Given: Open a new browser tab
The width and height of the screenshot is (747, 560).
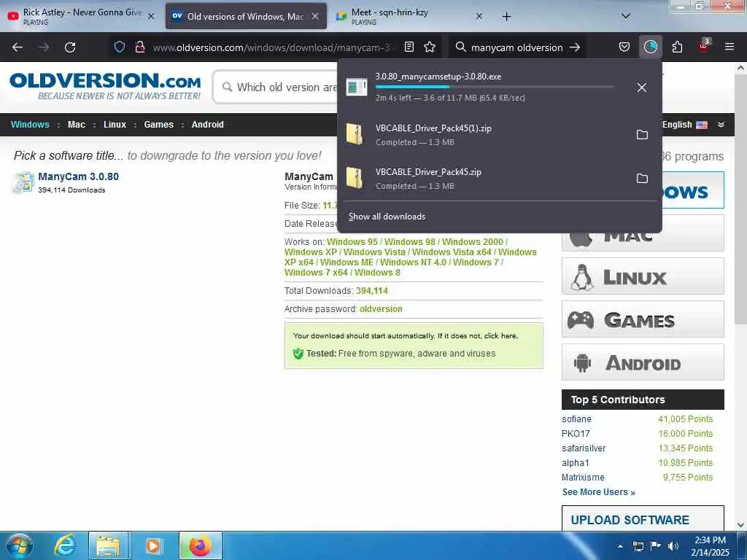Looking at the screenshot, I should click(506, 16).
